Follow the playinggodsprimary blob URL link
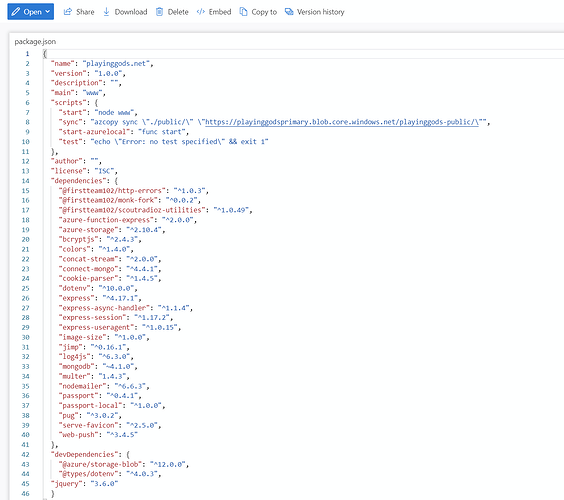The width and height of the screenshot is (564, 500). tap(342, 122)
